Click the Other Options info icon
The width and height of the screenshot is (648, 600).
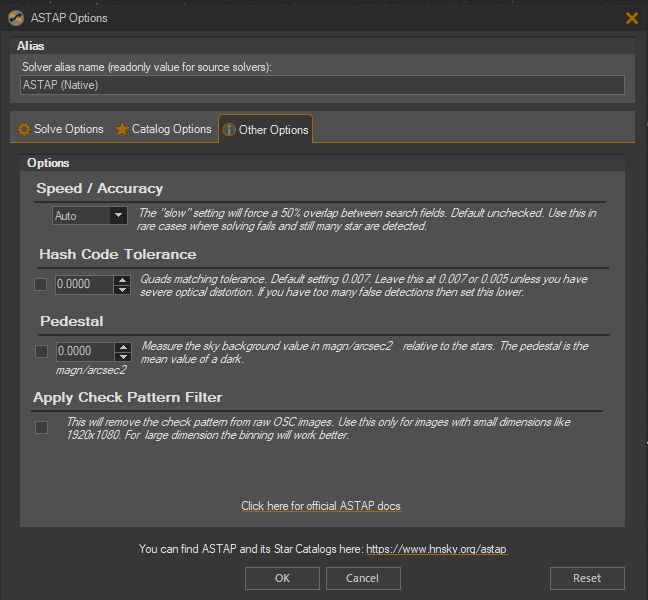(x=229, y=130)
